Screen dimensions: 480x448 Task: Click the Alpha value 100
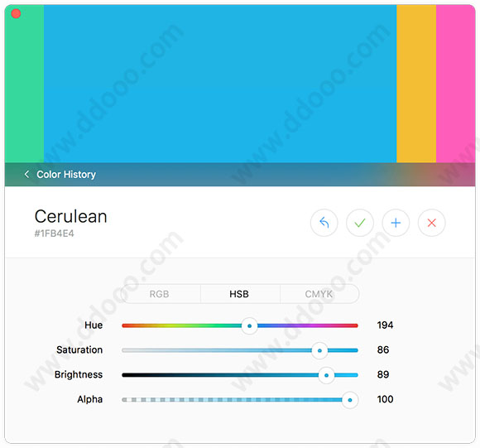[x=385, y=399]
